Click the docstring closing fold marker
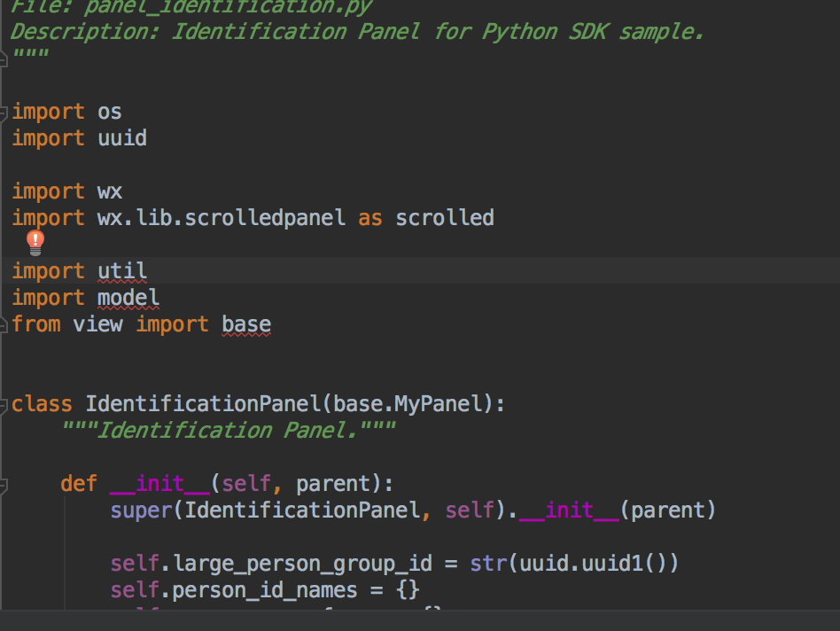840x631 pixels. click(x=3, y=58)
